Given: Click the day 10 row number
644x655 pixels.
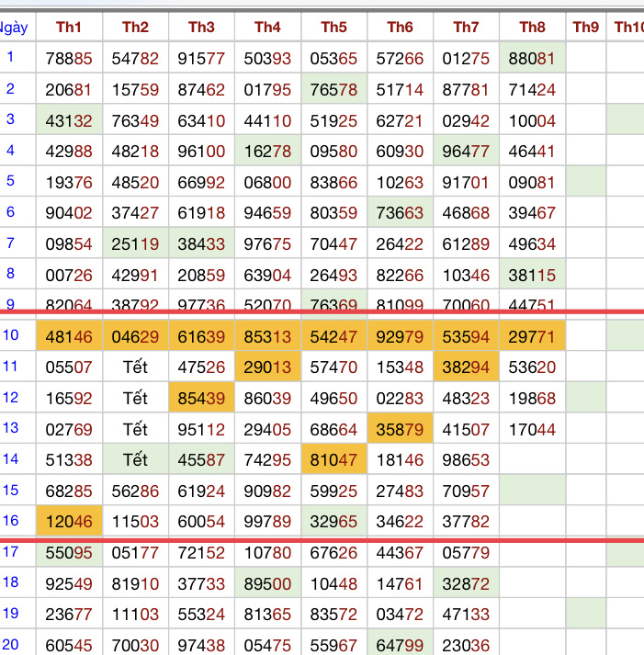Looking at the screenshot, I should pos(11,335).
